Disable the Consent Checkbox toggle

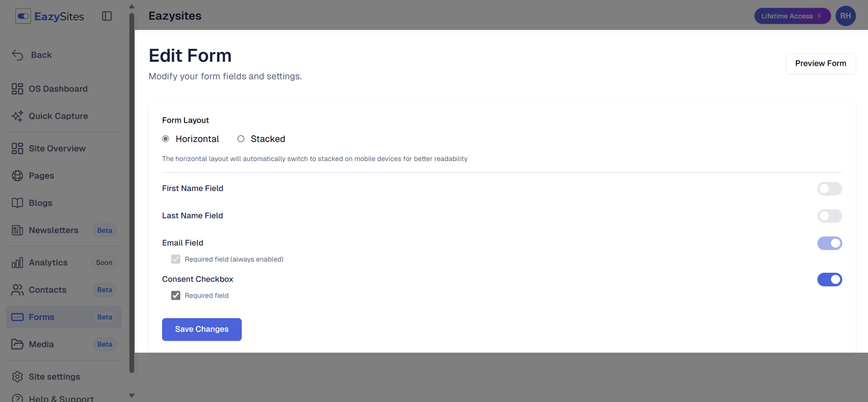point(829,279)
